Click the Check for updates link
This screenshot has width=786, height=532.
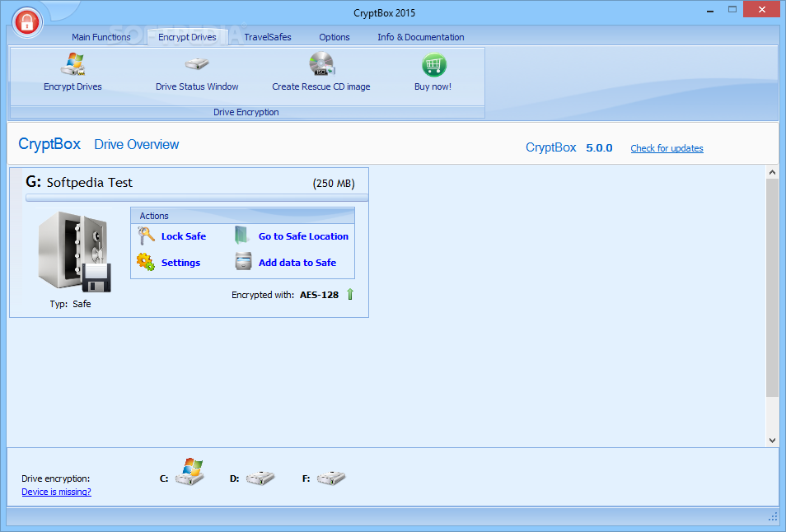pos(667,148)
